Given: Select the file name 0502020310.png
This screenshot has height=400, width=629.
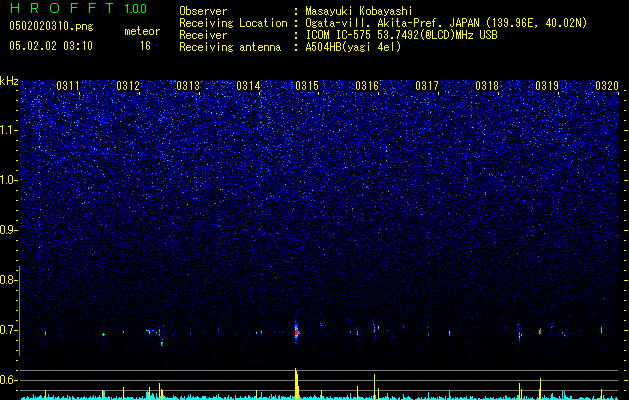Looking at the screenshot, I should (x=51, y=26).
